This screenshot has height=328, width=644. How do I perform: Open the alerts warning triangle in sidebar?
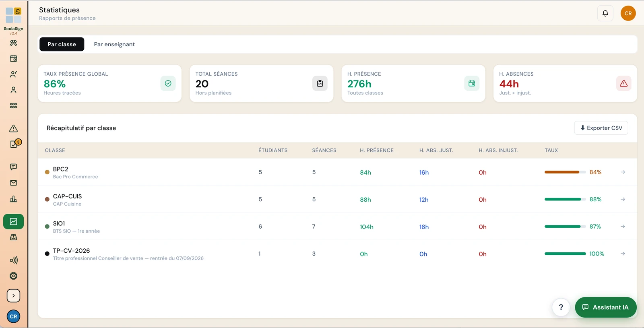point(13,128)
